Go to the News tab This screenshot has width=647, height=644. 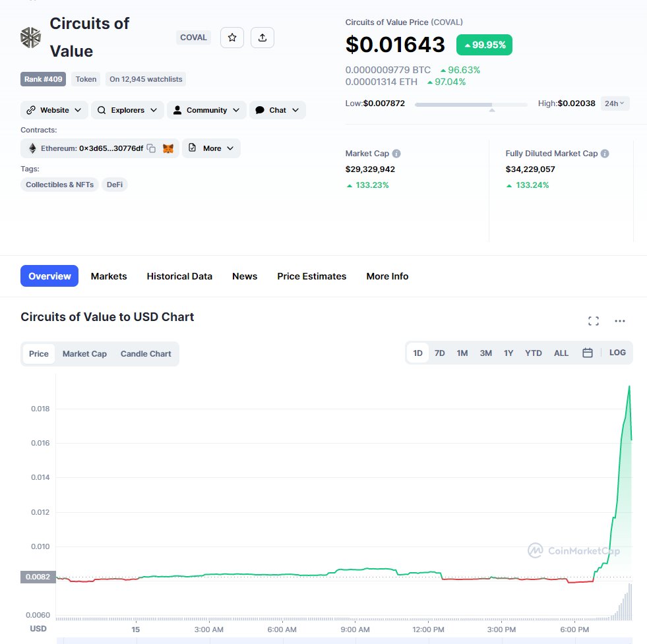coord(245,276)
